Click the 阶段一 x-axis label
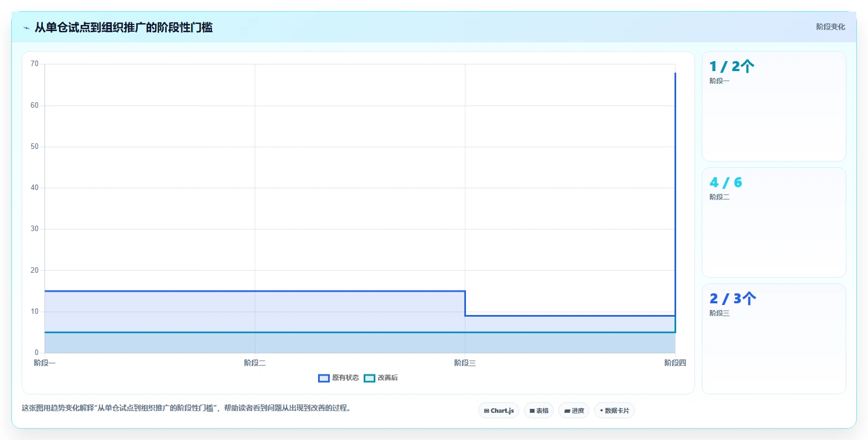The width and height of the screenshot is (868, 440). [x=44, y=363]
